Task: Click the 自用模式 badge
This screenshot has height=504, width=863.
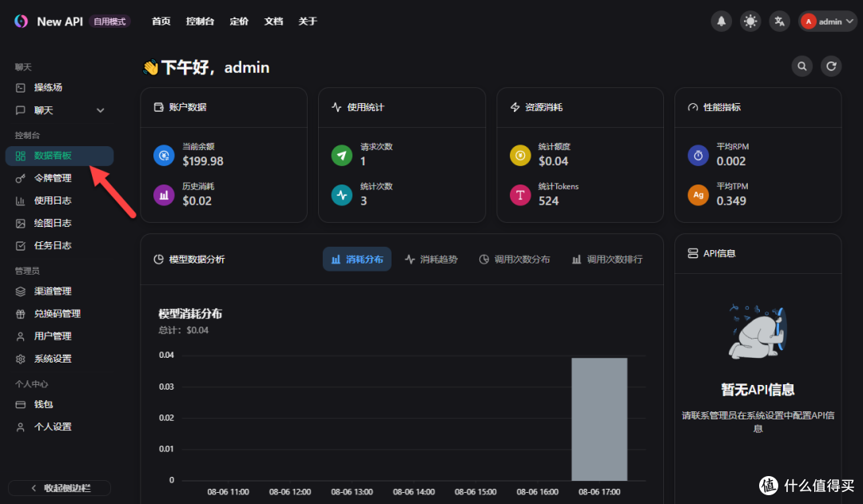Action: click(109, 22)
